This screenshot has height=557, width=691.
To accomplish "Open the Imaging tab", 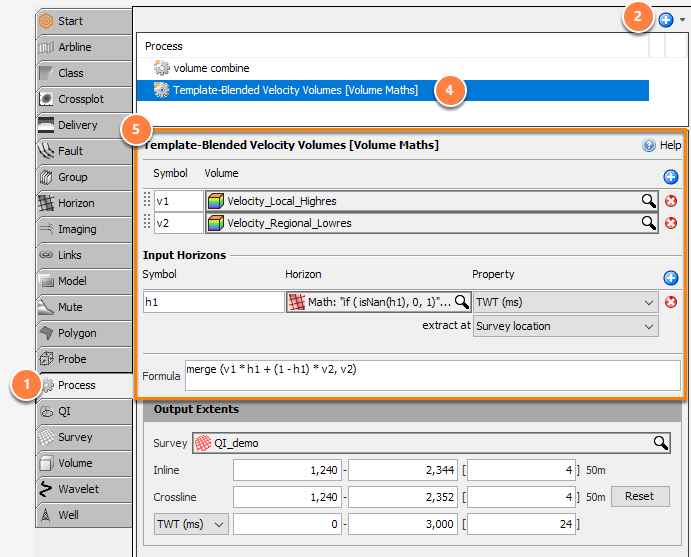I will (85, 229).
